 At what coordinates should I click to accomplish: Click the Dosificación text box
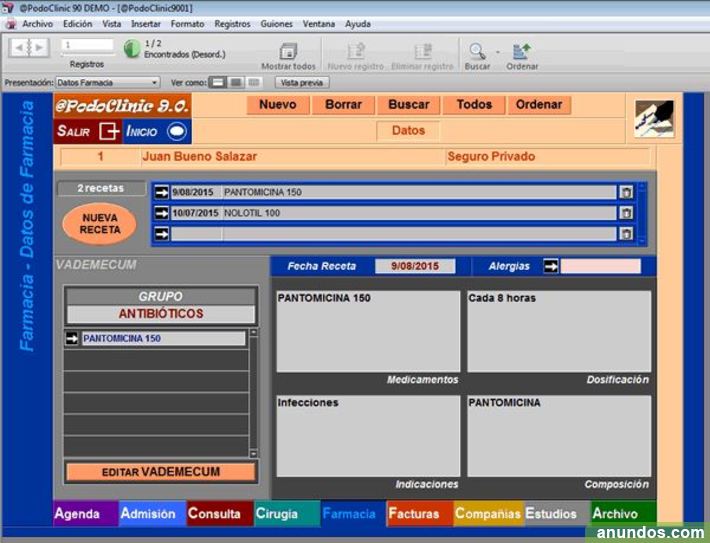pyautogui.click(x=559, y=331)
